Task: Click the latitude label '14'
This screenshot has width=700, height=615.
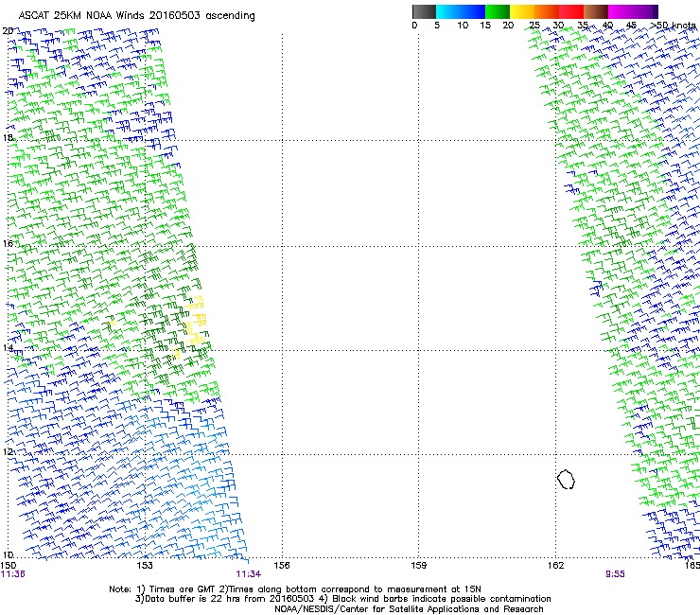Action: pos(8,347)
